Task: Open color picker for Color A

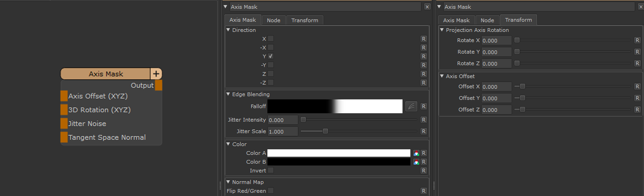Action: point(416,153)
